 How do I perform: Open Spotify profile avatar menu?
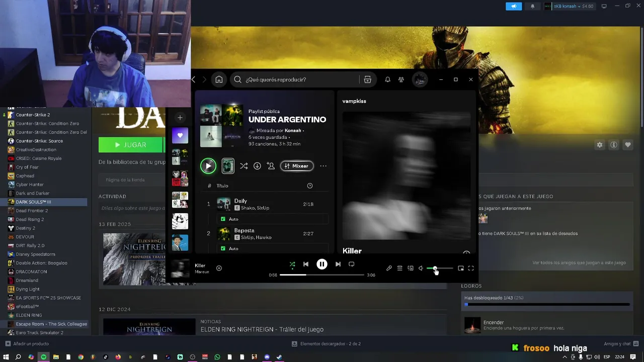point(420,79)
